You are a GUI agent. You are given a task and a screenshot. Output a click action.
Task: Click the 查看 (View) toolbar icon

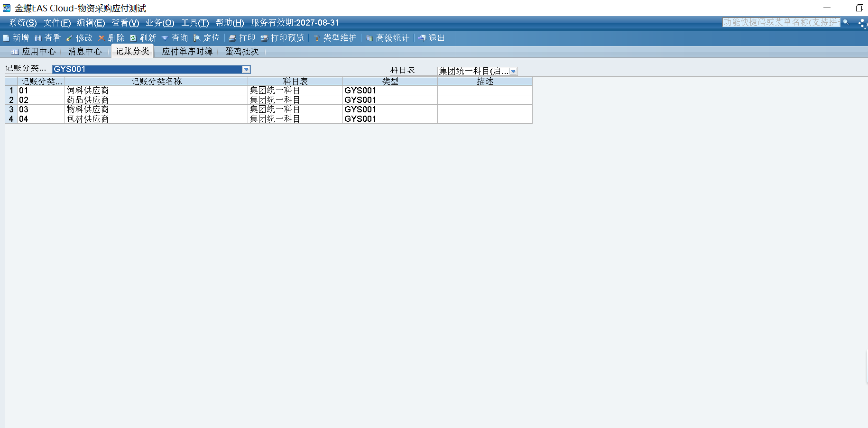[47, 38]
